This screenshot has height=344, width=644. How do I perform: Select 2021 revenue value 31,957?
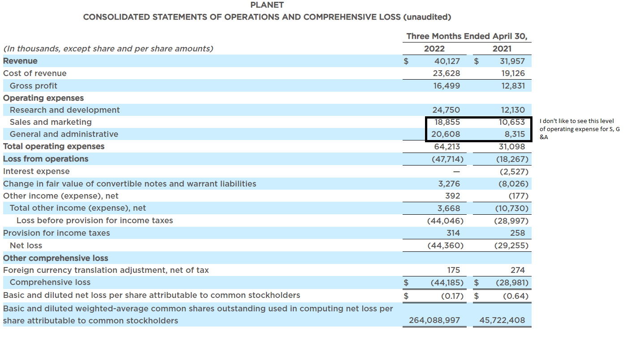point(512,61)
